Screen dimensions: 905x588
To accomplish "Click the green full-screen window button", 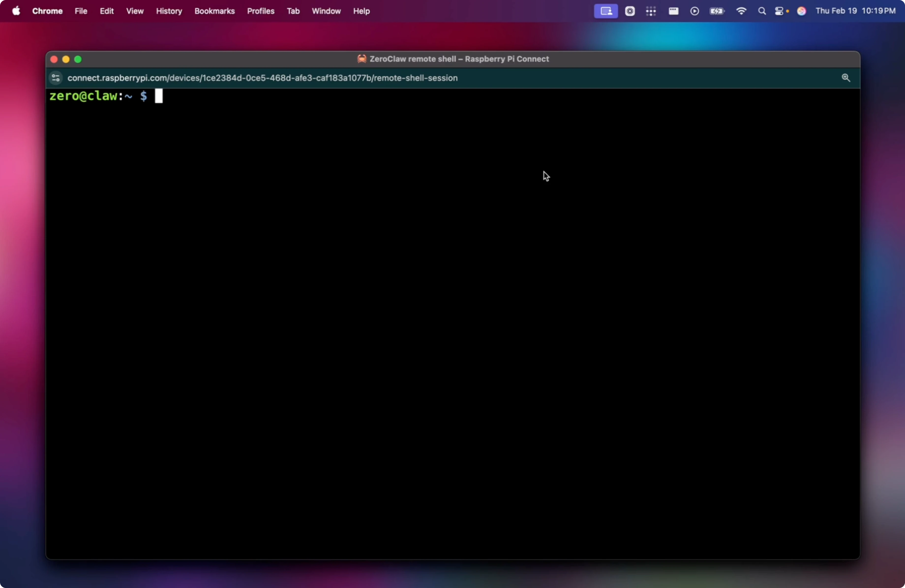I will [78, 59].
